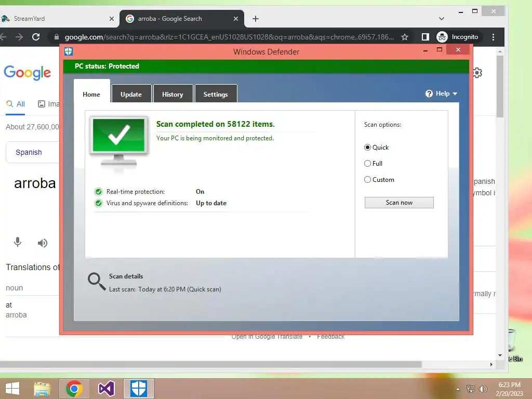Go forward in Chrome
The width and height of the screenshot is (532, 399).
click(19, 37)
